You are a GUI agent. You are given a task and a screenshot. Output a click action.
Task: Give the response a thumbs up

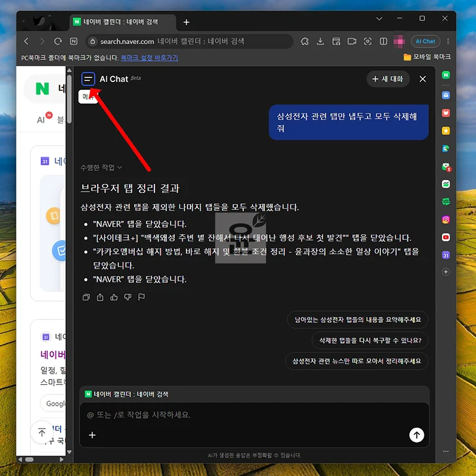tap(114, 297)
